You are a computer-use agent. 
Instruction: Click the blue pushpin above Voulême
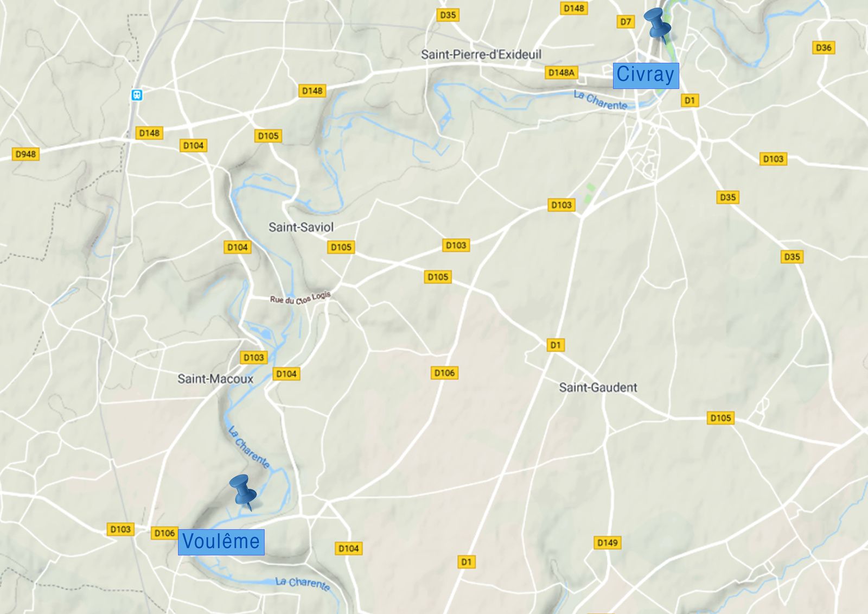pyautogui.click(x=243, y=492)
